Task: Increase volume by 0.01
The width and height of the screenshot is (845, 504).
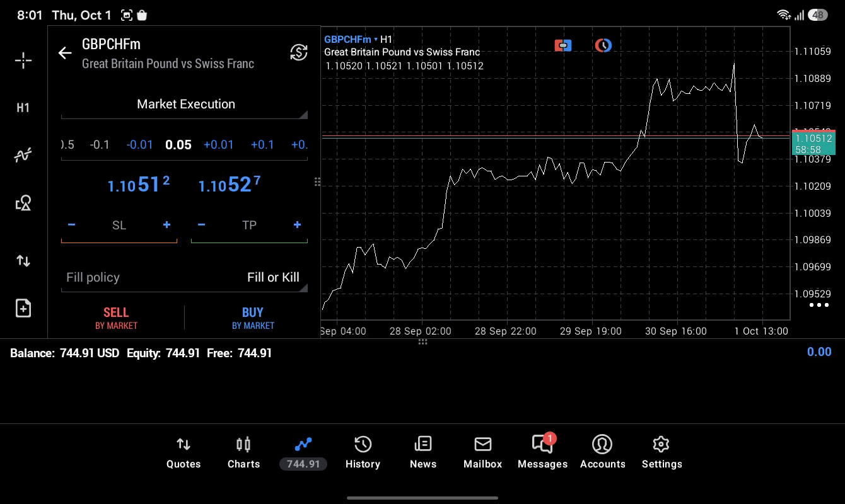Action: (x=219, y=145)
